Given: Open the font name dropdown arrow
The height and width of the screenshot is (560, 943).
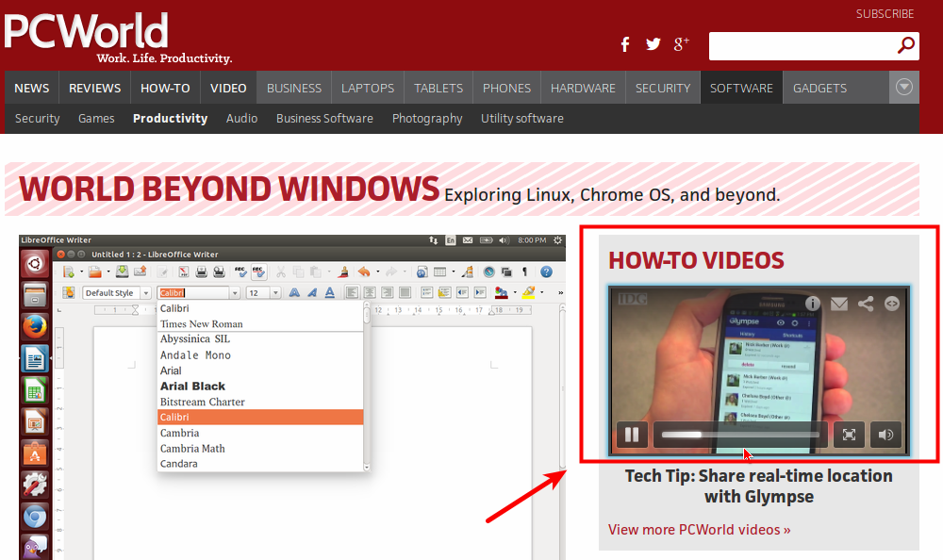Looking at the screenshot, I should 235,293.
